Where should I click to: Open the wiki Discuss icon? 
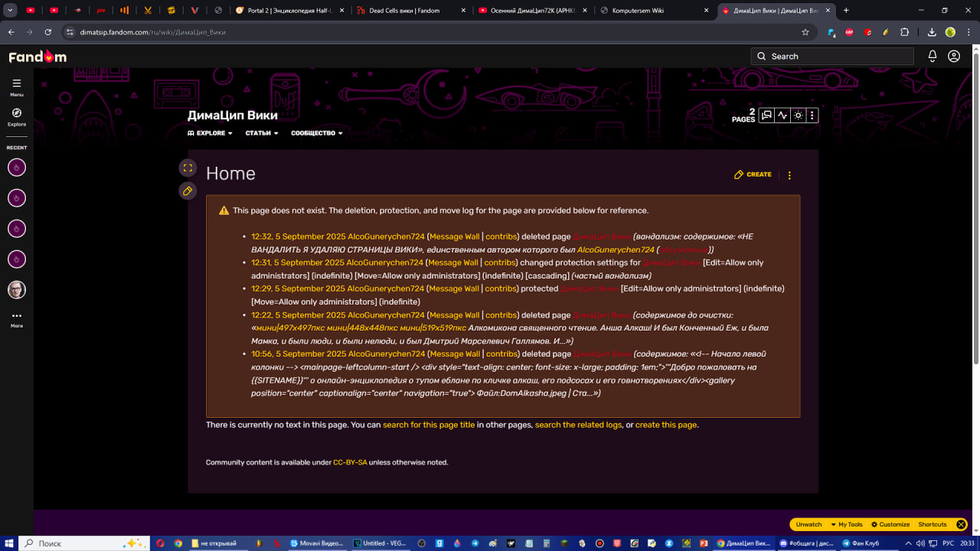766,116
